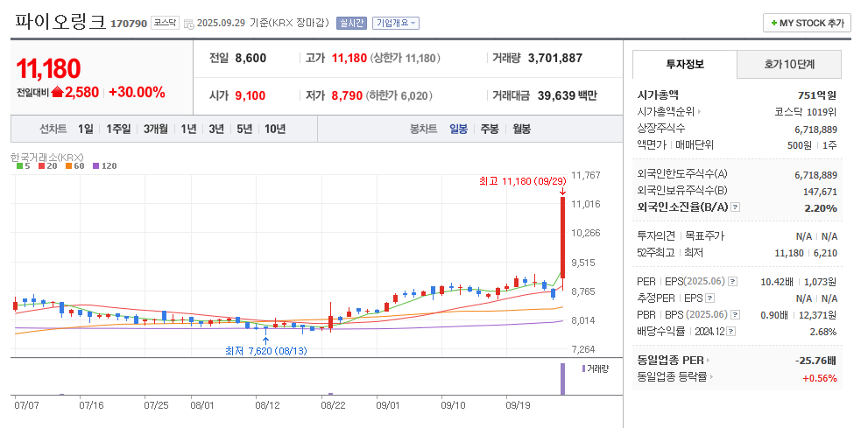This screenshot has height=428, width=868.
Task: Click the 거래량 value 3,701,887
Action: pos(555,58)
